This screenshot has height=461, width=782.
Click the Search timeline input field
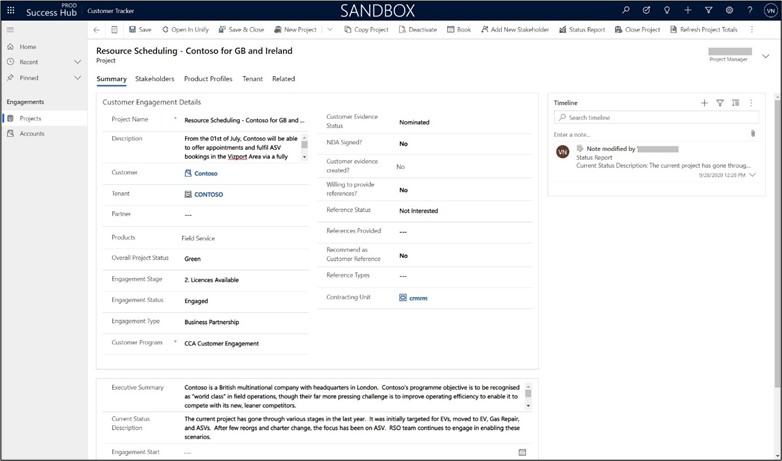coord(655,118)
